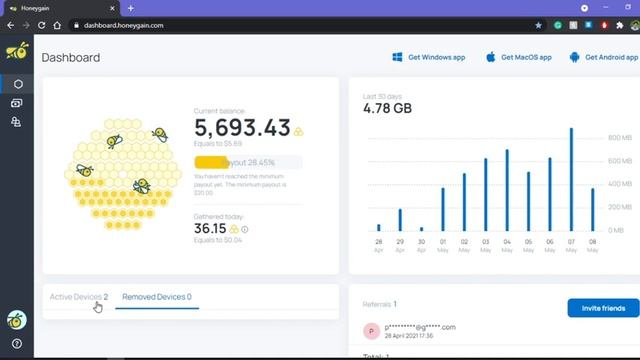Click the honeycomb bees illustration
This screenshot has width=640, height=360.
[x=123, y=175]
